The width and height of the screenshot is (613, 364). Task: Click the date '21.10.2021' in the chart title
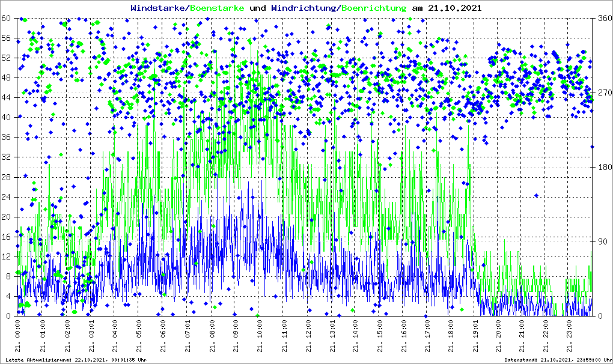coord(455,8)
